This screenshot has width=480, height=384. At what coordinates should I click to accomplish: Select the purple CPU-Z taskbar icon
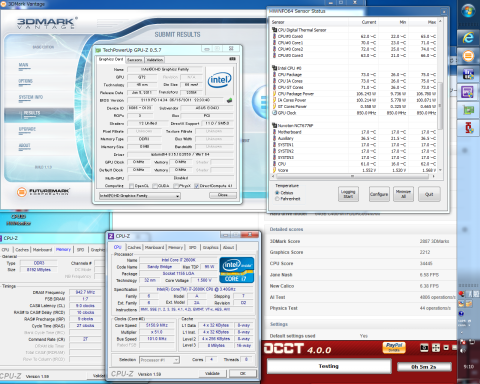pos(468,92)
